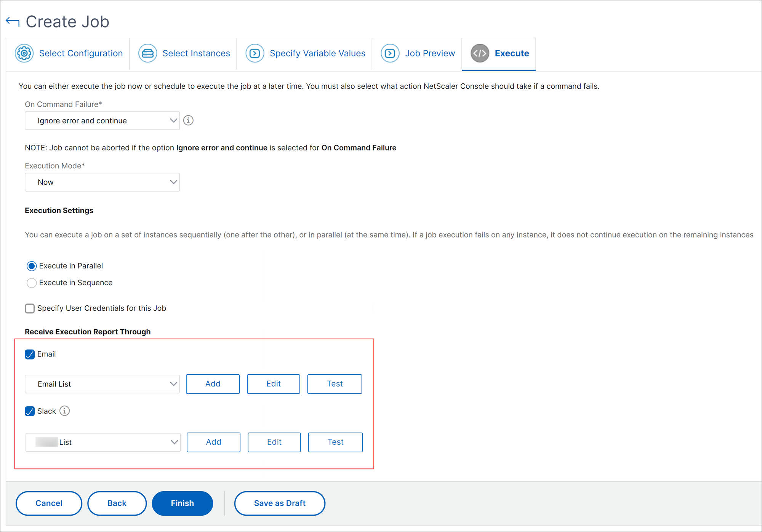Click Edit next to Email List
This screenshot has height=532, width=762.
[274, 384]
